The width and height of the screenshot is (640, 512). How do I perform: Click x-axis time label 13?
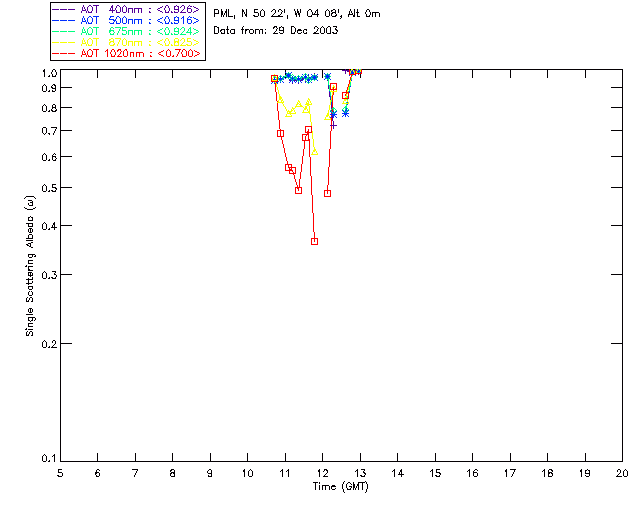coord(360,473)
